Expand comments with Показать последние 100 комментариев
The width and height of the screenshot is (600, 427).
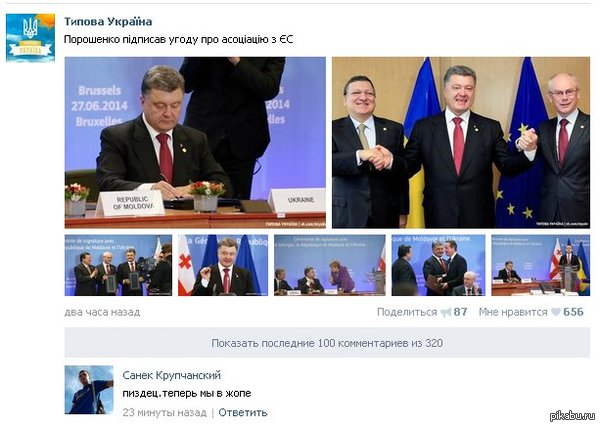(x=327, y=343)
